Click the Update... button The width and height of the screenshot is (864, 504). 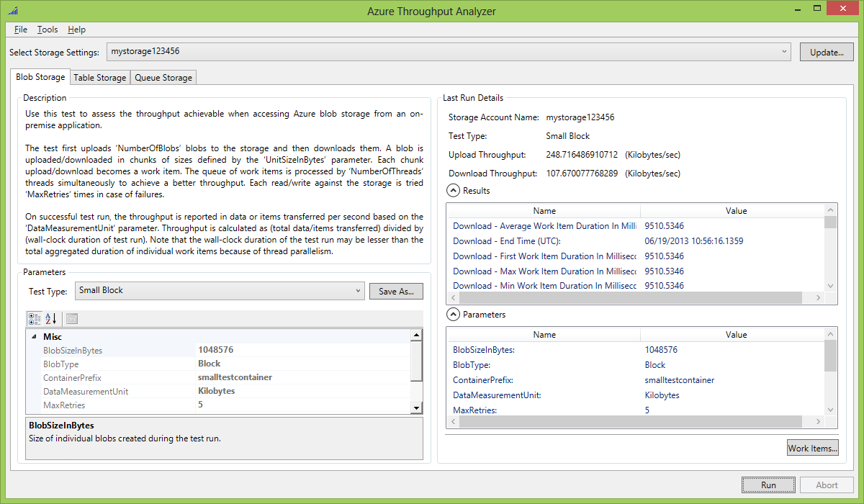pyautogui.click(x=827, y=53)
